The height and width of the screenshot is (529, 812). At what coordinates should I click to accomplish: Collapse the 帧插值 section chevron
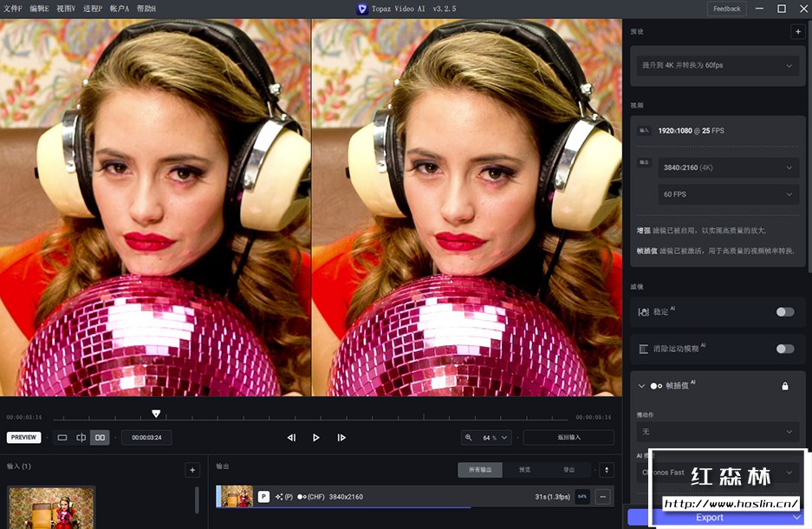[642, 386]
